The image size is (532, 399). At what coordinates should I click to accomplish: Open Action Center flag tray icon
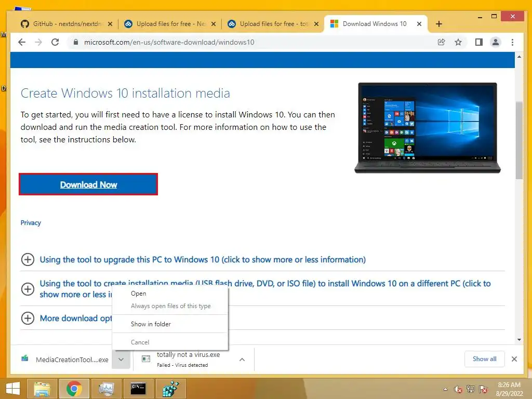pyautogui.click(x=483, y=389)
